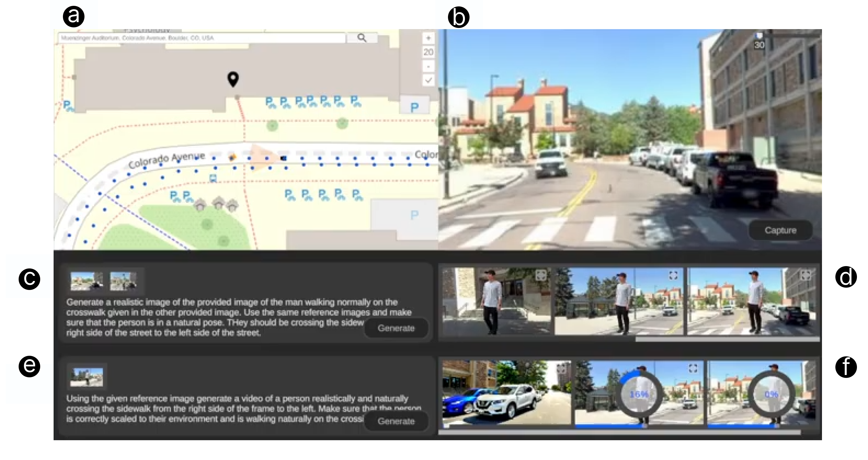Zoom in the map with plus button
Viewport: 868px width, 460px height.
pyautogui.click(x=428, y=38)
